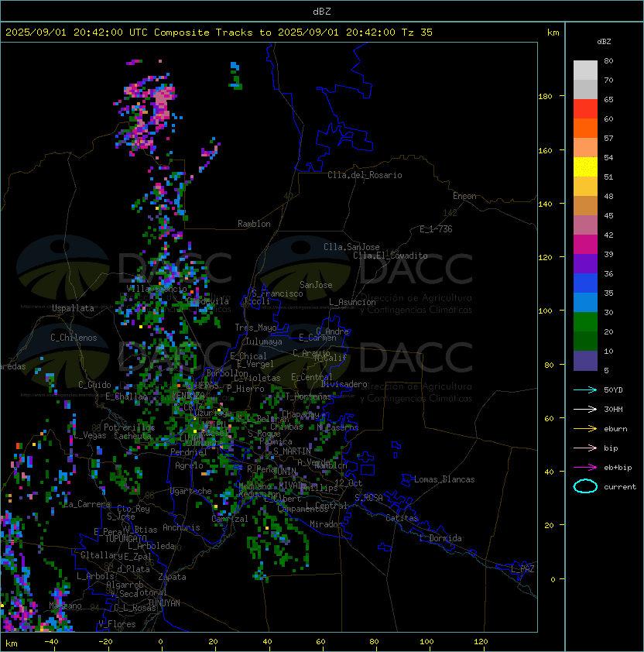This screenshot has width=644, height=652.
Task: Click the L_Asuncion label
Action: [352, 302]
